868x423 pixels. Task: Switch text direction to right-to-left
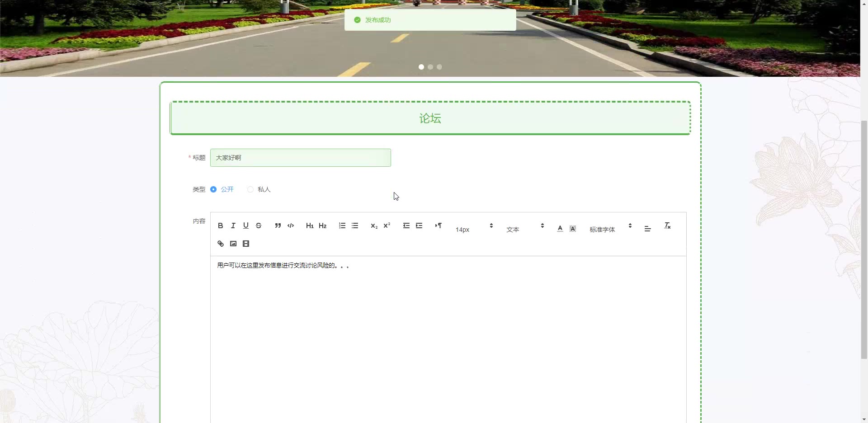coord(439,226)
